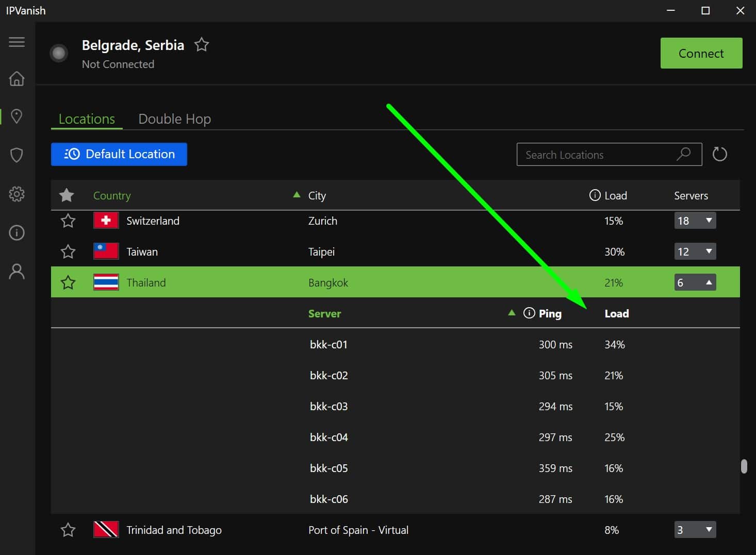Select Port of Spain - Virtual entry
The height and width of the screenshot is (555, 756).
tap(358, 530)
